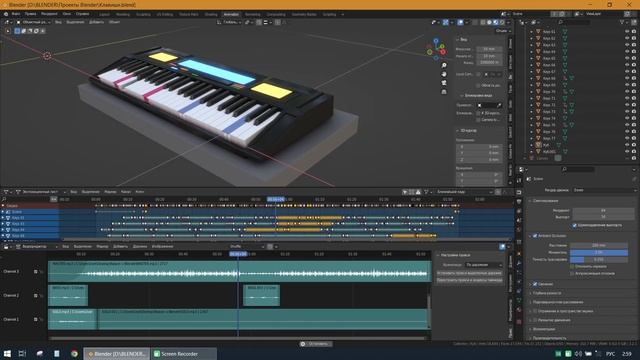Open the Глобаль transform orientation dropdown
The height and width of the screenshot is (360, 640).
[229, 22]
